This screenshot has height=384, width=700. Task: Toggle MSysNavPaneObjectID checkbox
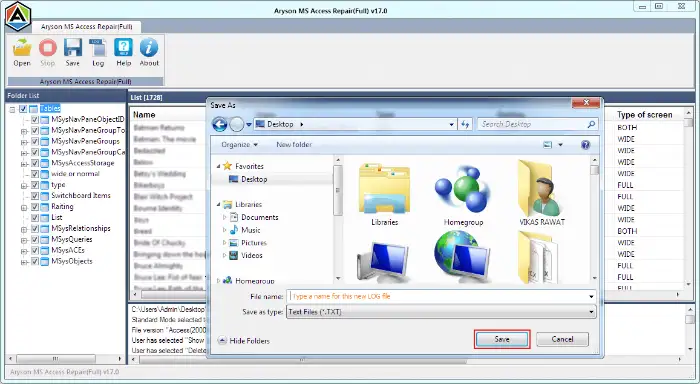pyautogui.click(x=35, y=120)
